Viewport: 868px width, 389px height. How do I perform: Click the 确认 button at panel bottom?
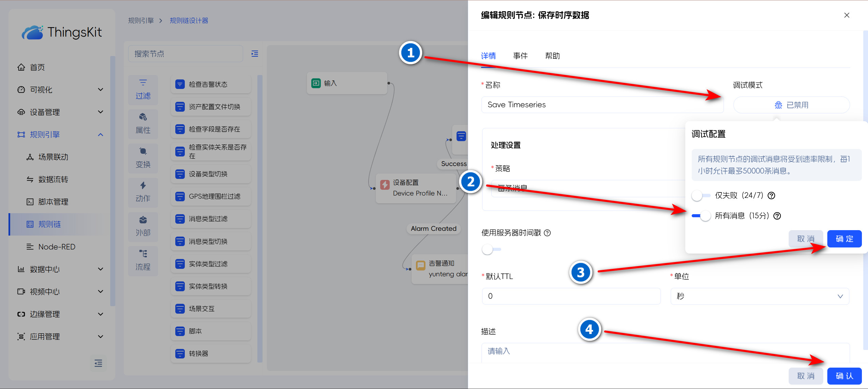click(844, 376)
